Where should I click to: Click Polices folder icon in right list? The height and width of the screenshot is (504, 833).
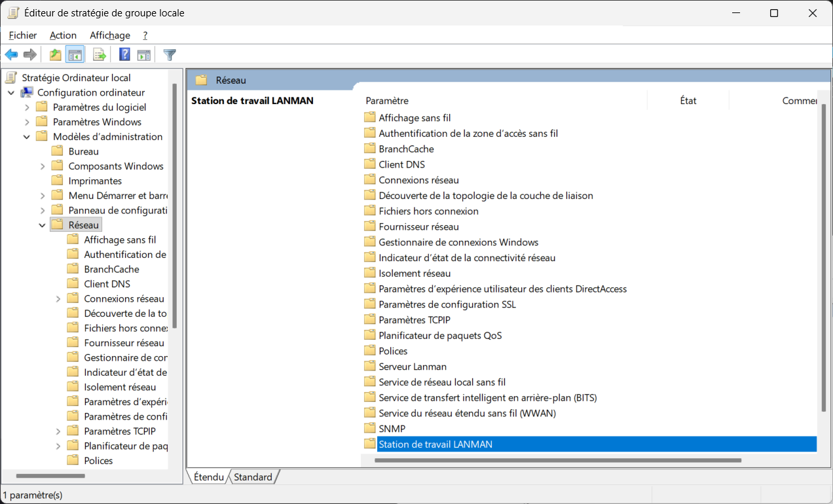370,351
